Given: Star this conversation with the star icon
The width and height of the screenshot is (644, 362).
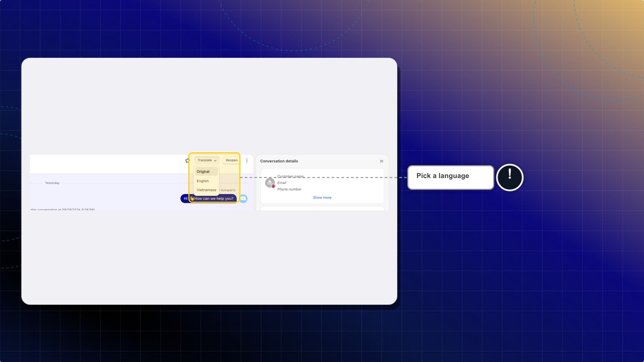Looking at the screenshot, I should click(187, 160).
